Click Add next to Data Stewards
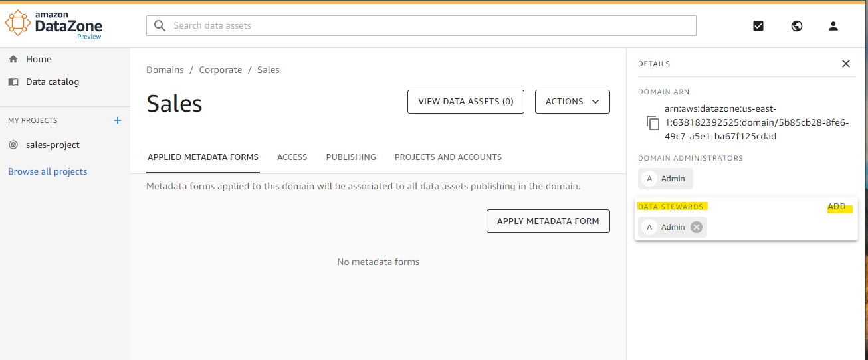 (x=837, y=207)
